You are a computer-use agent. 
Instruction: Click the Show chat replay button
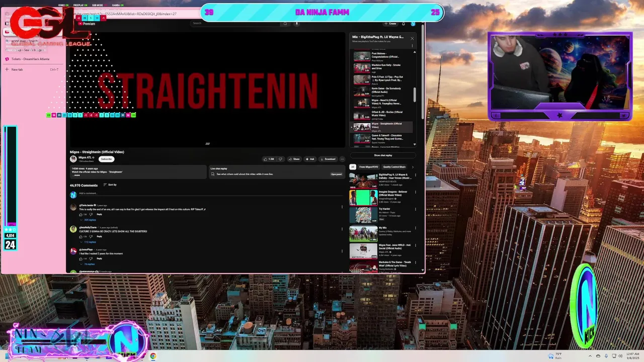click(x=383, y=155)
